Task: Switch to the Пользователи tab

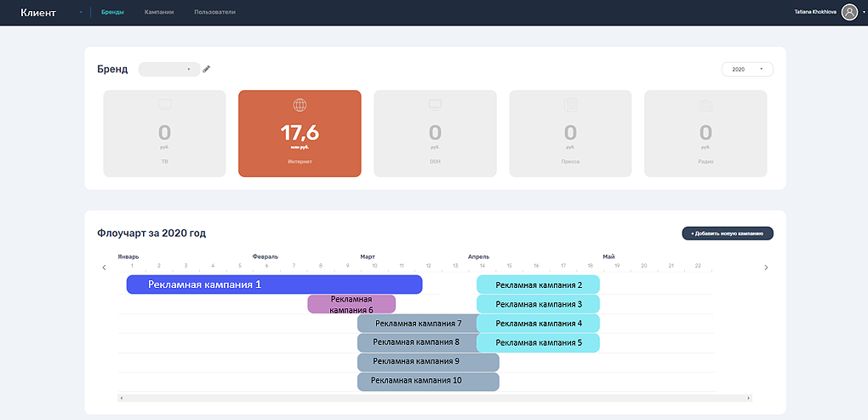Action: (214, 13)
